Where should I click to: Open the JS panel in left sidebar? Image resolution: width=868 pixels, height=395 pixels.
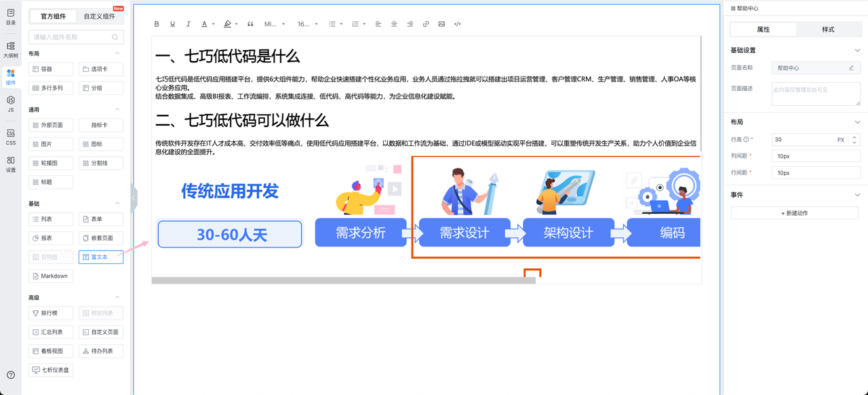pos(11,104)
